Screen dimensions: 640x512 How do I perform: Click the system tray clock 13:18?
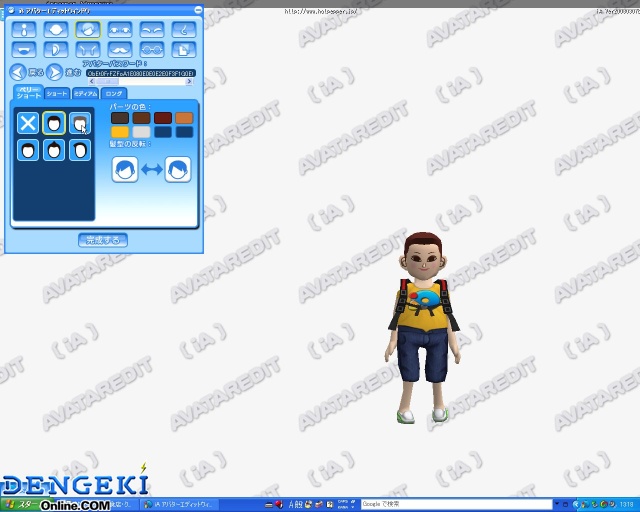tap(627, 505)
